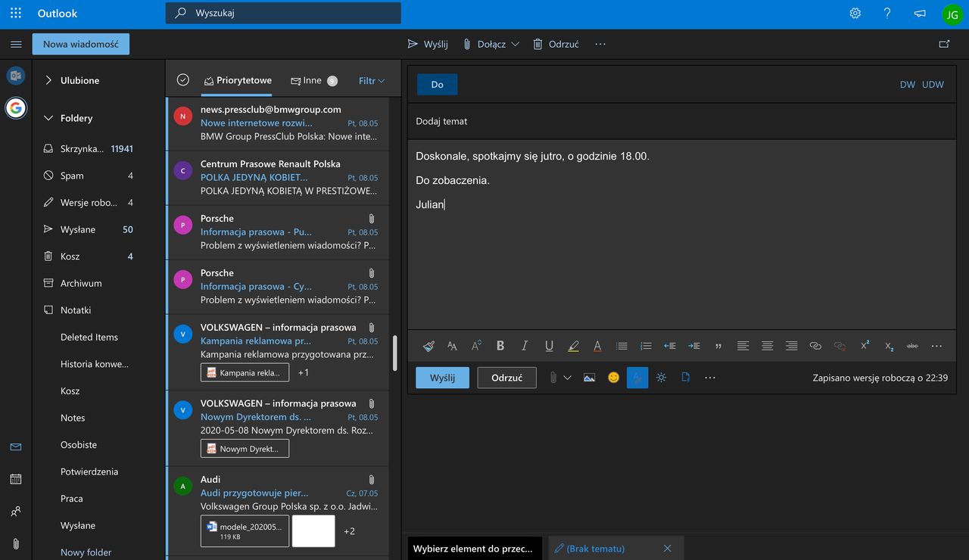Viewport: 969px width, 560px height.
Task: Close the (Brak tematu) draft tab
Action: point(667,549)
